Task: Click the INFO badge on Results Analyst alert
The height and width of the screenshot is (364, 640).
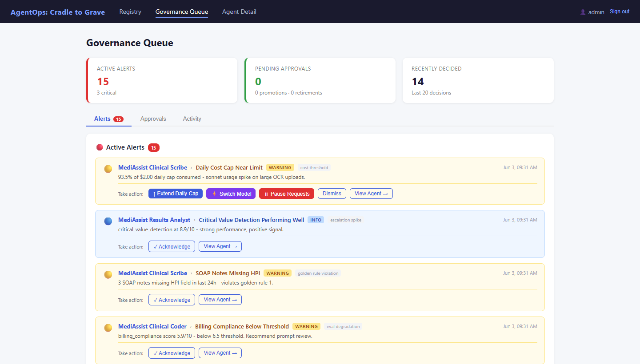Action: [x=316, y=220]
